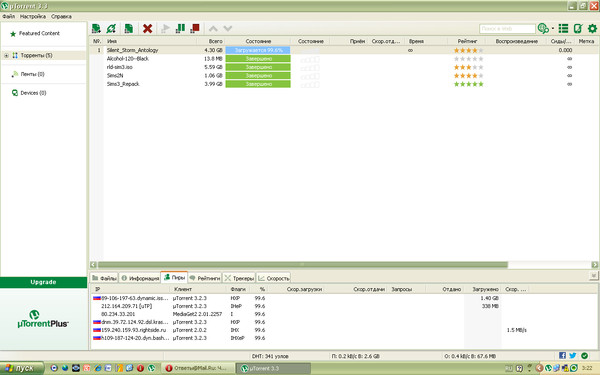Viewport: 600px width, 375px height.
Task: Select Devices (0) in sidebar
Action: (33, 93)
